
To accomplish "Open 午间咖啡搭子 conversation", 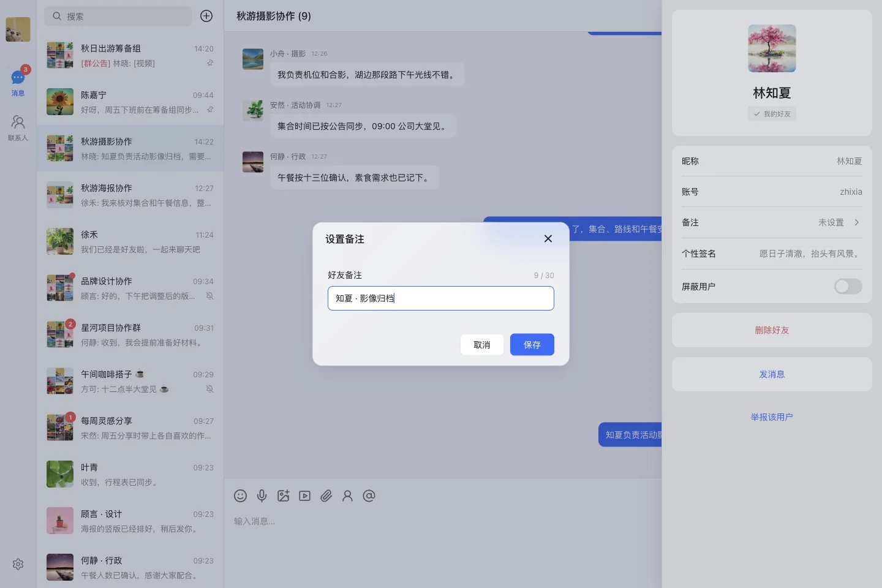I will click(x=130, y=381).
